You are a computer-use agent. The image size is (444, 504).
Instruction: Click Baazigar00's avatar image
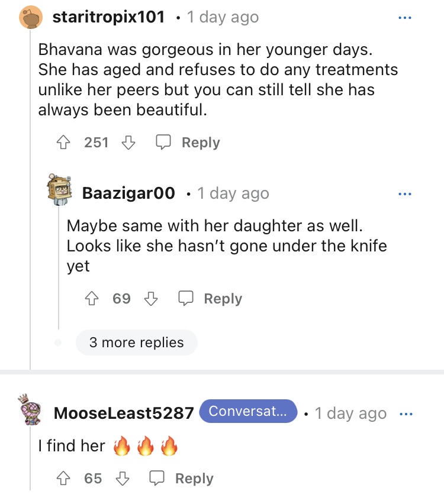59,190
